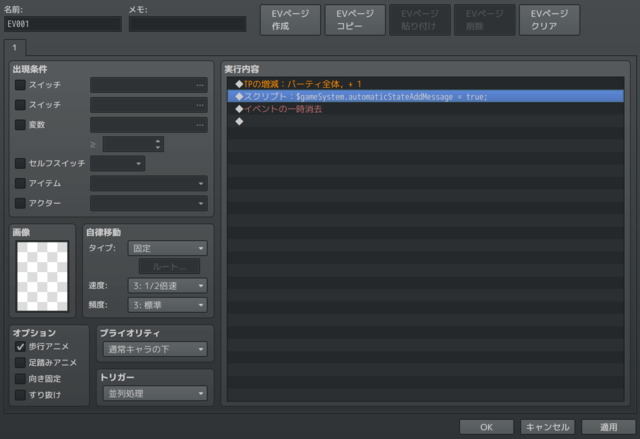Select the empty diamond command line

pyautogui.click(x=426, y=121)
